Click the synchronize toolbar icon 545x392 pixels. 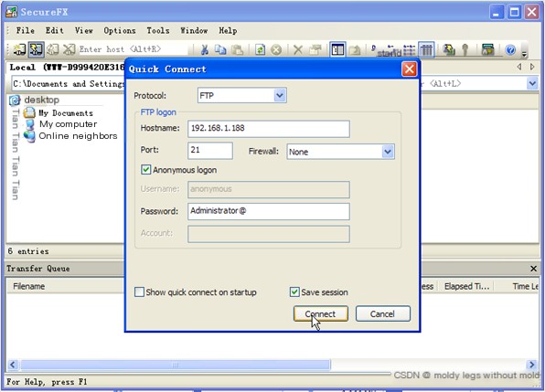pyautogui.click(x=449, y=50)
